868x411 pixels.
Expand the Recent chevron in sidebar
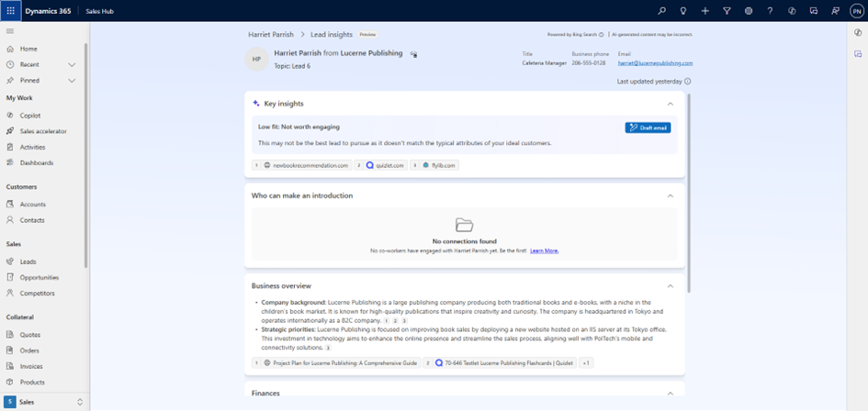coord(72,65)
